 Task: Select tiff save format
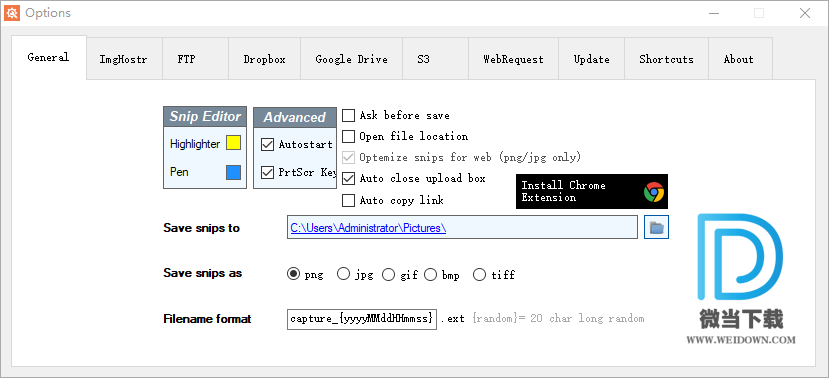(480, 274)
